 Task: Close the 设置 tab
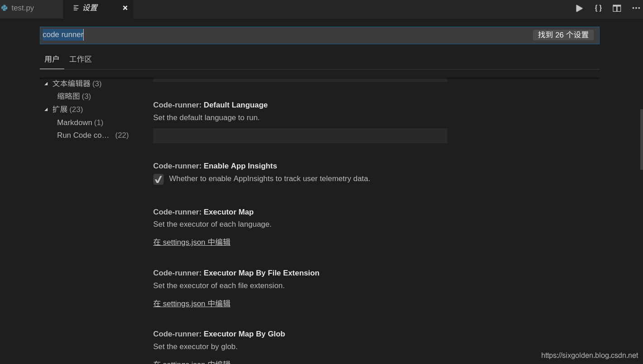pos(125,8)
